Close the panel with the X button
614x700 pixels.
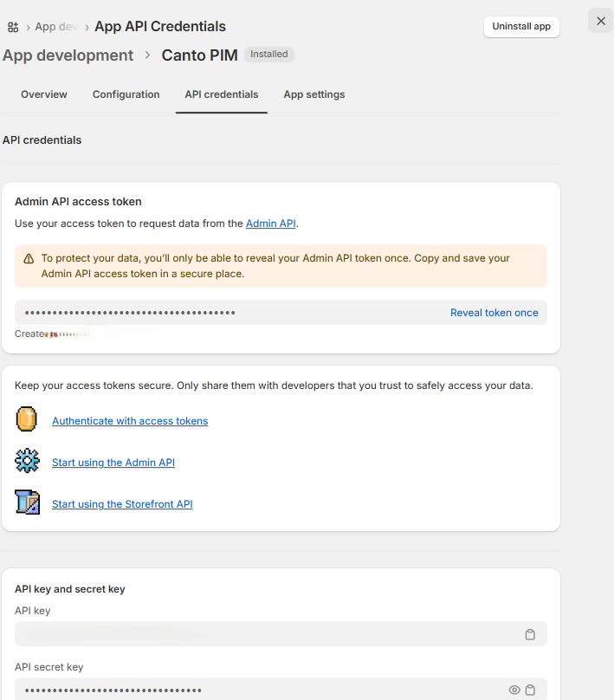click(601, 21)
